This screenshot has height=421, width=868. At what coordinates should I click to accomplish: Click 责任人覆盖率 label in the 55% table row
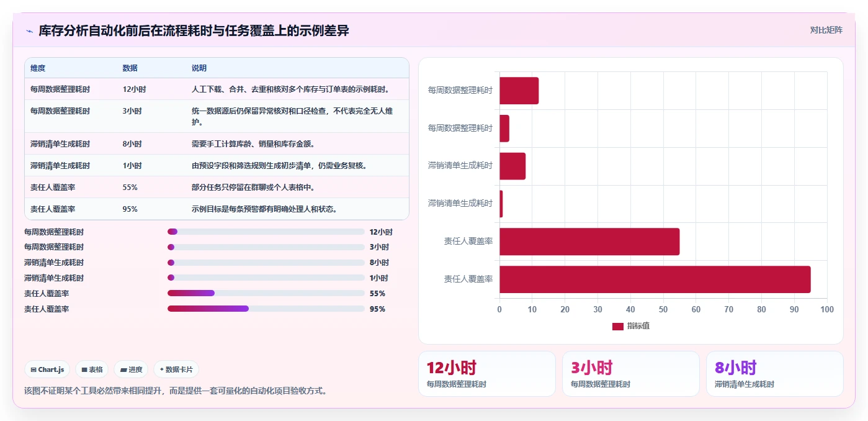pyautogui.click(x=53, y=188)
